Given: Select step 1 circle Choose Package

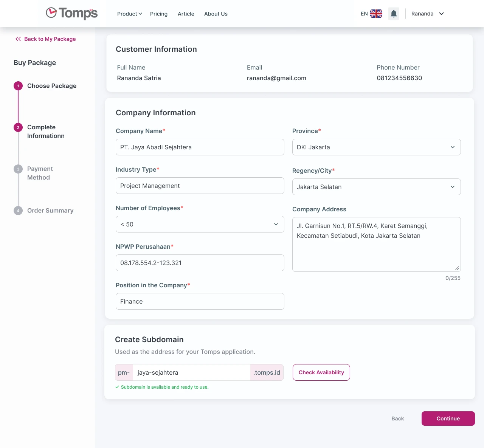Looking at the screenshot, I should click(x=18, y=86).
